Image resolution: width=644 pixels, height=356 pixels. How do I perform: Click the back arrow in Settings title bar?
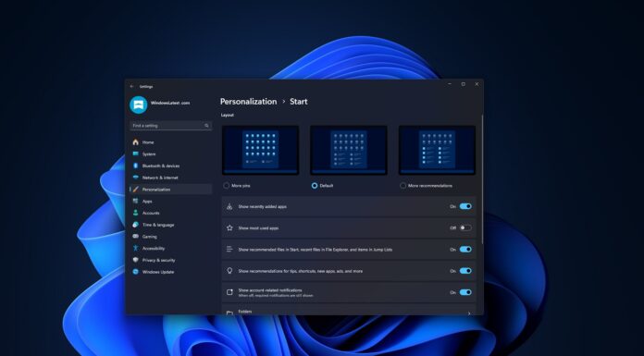pos(131,87)
